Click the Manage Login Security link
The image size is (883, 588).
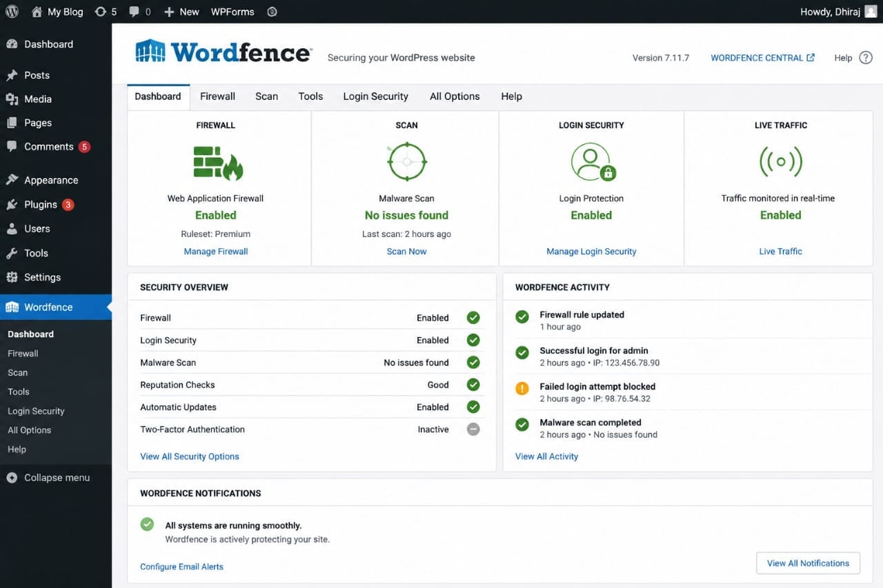(x=592, y=252)
